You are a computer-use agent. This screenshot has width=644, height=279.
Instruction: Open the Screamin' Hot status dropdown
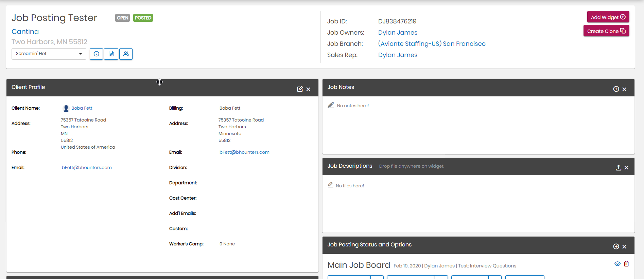point(49,54)
